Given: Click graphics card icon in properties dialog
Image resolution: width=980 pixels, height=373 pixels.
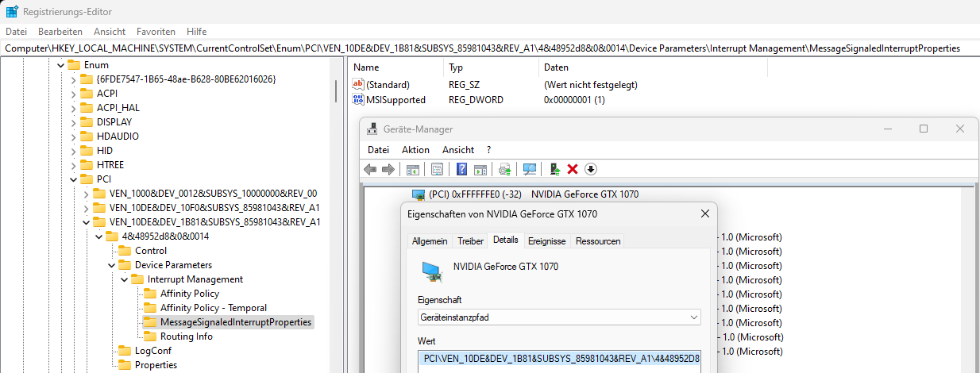Looking at the screenshot, I should (x=432, y=271).
